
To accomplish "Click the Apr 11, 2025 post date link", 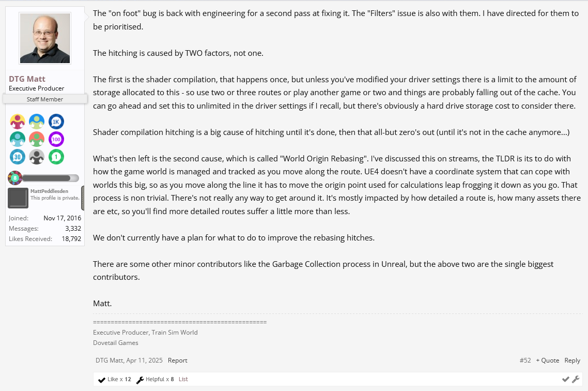I will pyautogui.click(x=144, y=360).
